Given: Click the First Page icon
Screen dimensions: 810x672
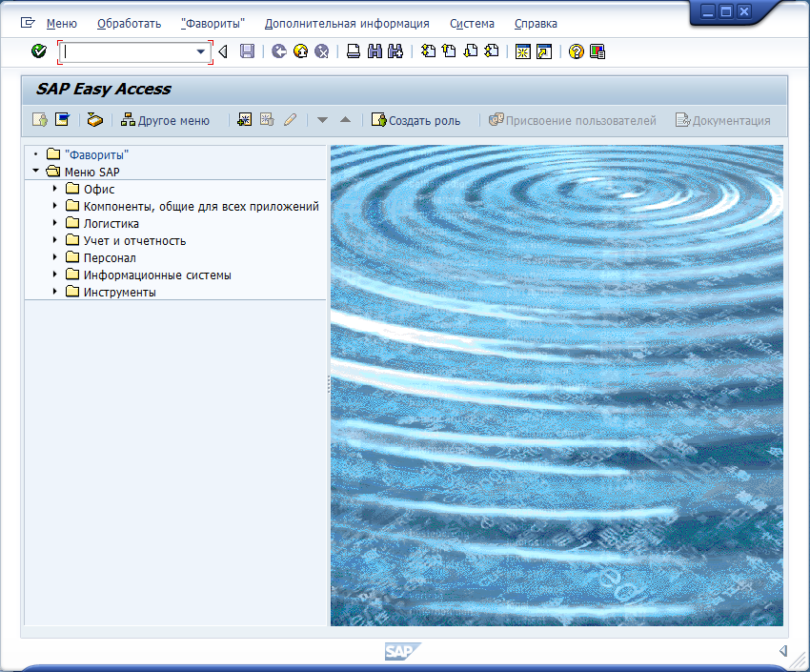Looking at the screenshot, I should pyautogui.click(x=428, y=51).
